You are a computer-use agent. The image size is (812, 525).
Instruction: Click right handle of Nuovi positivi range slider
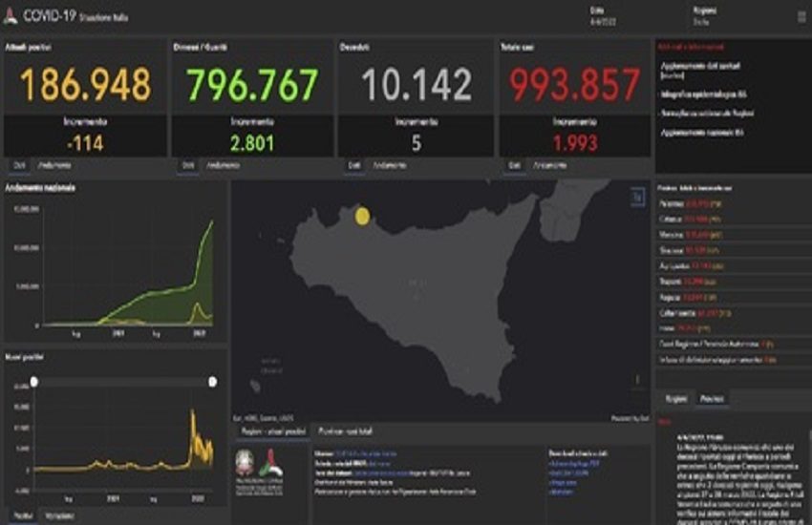[x=212, y=382]
